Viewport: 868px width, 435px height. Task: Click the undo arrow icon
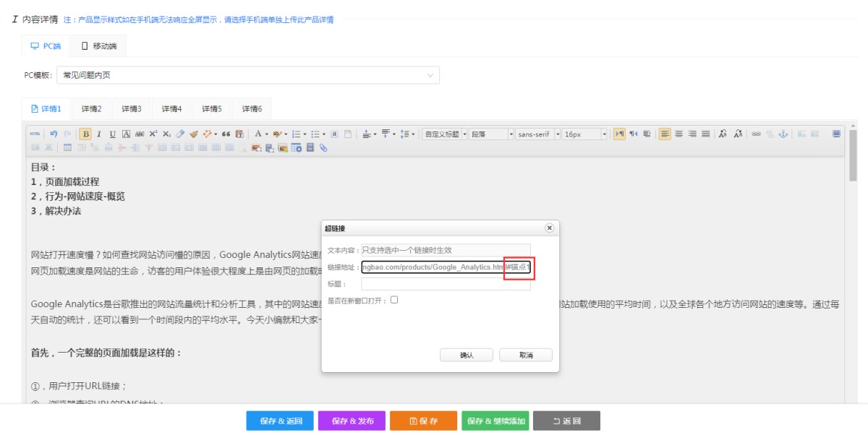point(54,134)
